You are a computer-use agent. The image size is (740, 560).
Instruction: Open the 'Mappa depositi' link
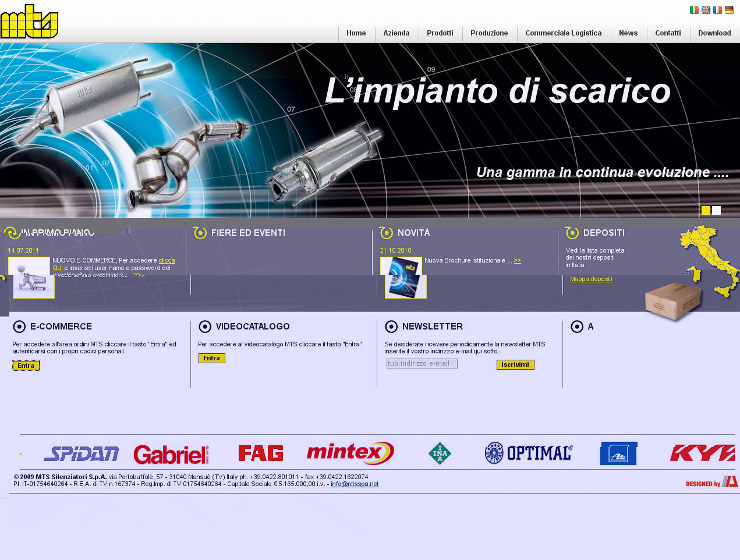[591, 279]
